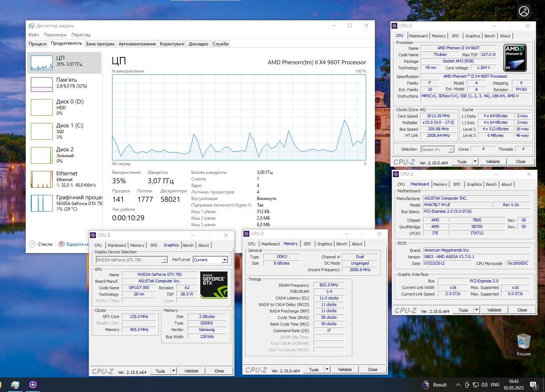Open the SPD tab in the Mainboard CPU-Z window
This screenshot has height=392, width=545.
[456, 184]
